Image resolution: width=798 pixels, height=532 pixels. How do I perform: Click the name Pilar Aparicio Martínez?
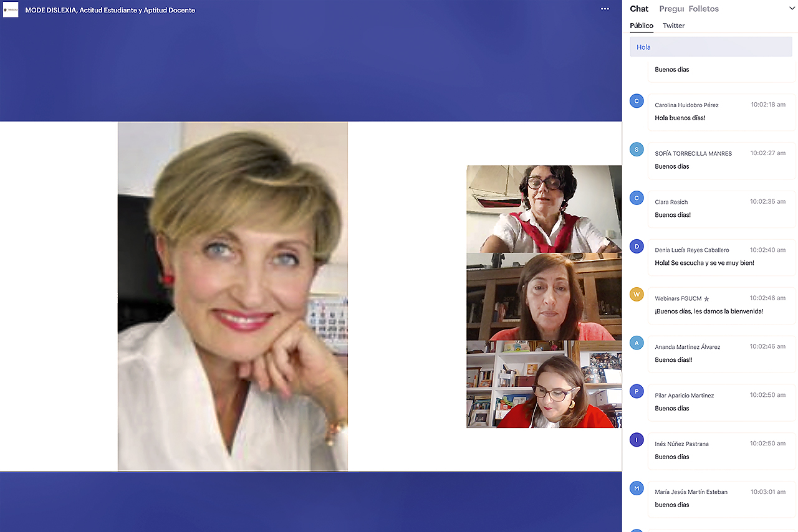(x=685, y=396)
